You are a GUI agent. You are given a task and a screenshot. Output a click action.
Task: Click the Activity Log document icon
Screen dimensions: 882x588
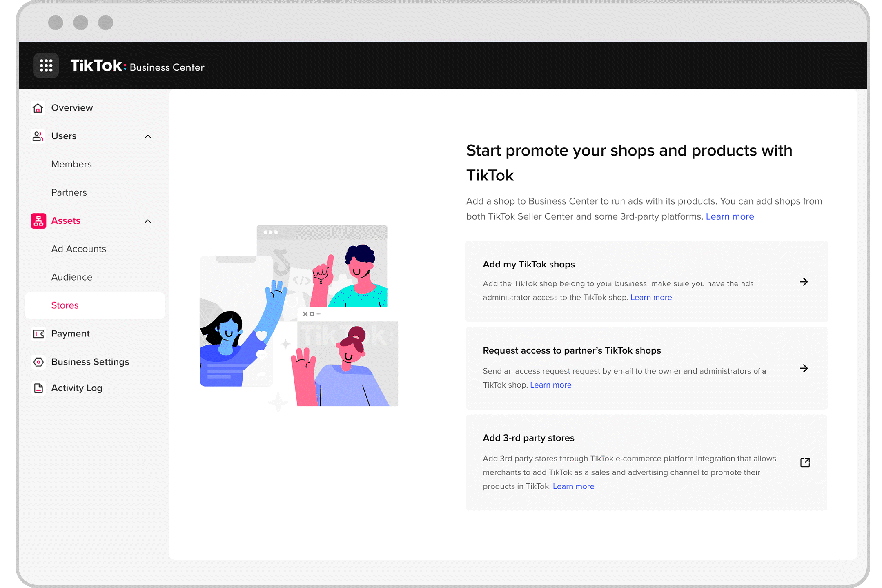pyautogui.click(x=38, y=388)
